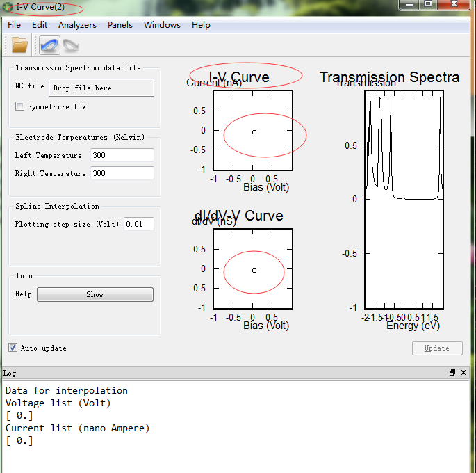Float the Log panel

[x=452, y=372]
